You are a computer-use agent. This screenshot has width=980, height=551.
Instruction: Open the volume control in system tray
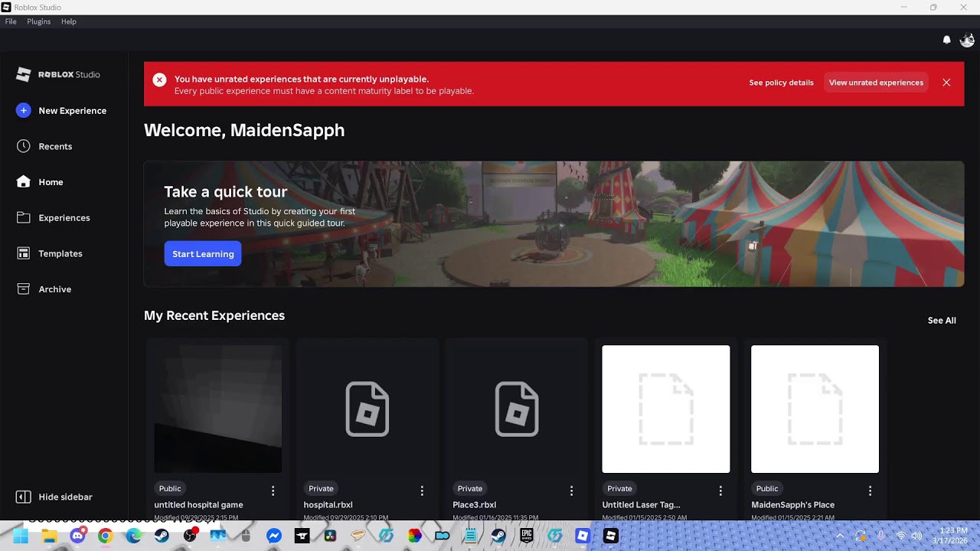[x=916, y=536]
